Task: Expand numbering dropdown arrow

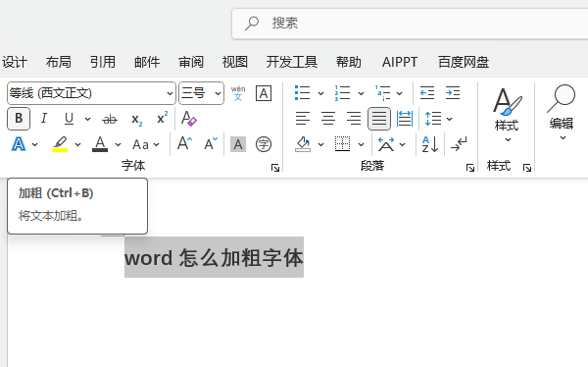Action: [361, 93]
